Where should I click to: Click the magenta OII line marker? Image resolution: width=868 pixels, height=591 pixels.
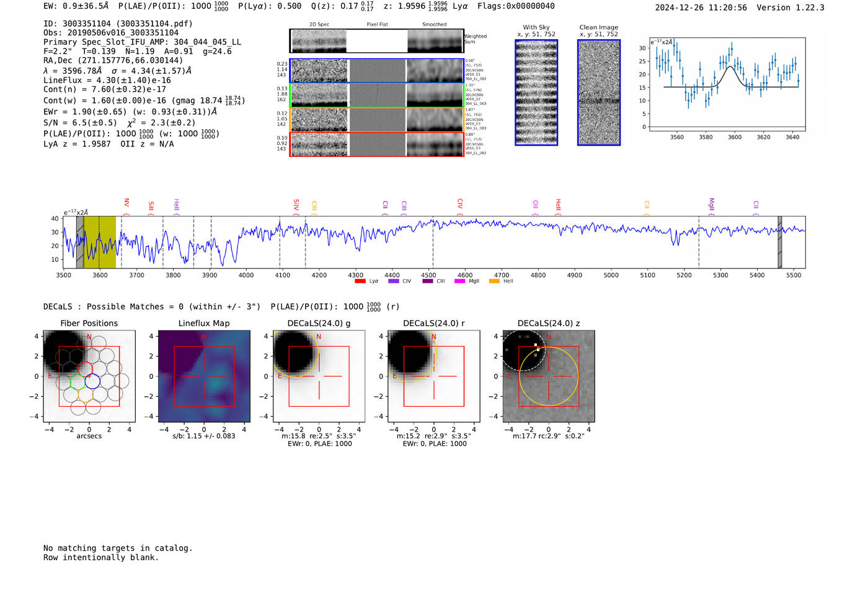pos(536,204)
